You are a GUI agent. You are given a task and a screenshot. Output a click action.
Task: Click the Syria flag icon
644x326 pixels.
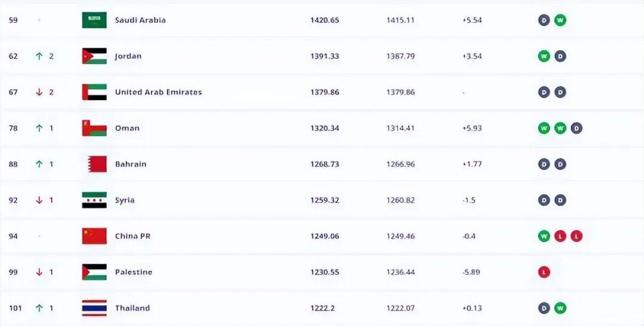tap(94, 200)
